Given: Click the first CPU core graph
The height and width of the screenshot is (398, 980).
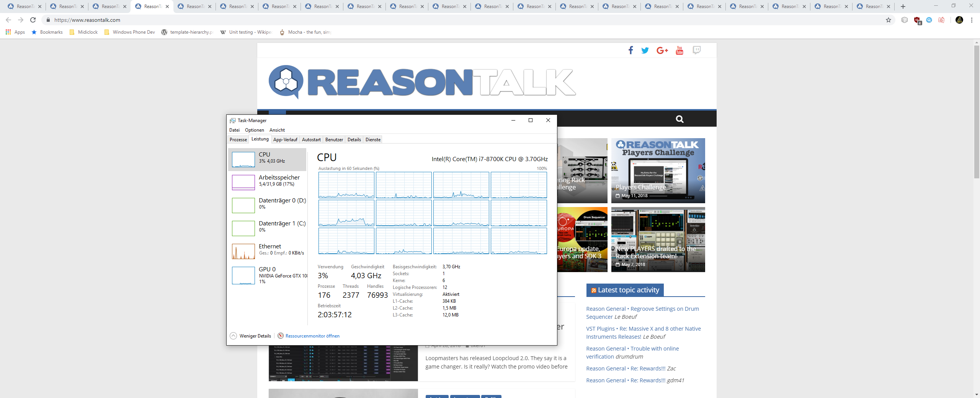Looking at the screenshot, I should pos(346,185).
